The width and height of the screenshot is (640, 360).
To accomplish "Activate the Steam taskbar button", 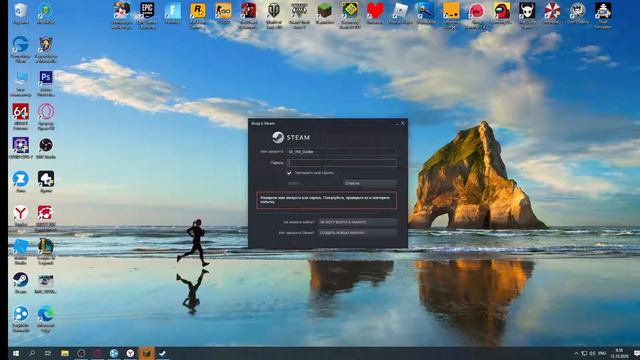I will click(162, 353).
